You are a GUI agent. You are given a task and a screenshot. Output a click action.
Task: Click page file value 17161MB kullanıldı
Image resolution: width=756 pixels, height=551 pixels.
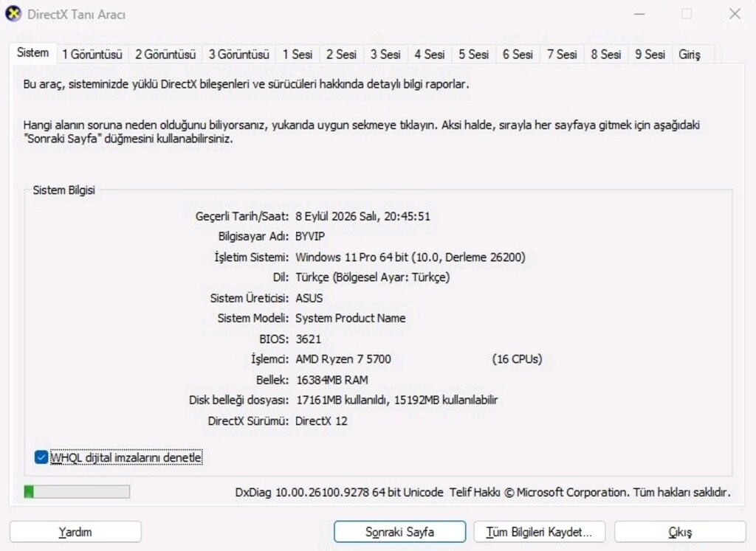click(x=341, y=401)
